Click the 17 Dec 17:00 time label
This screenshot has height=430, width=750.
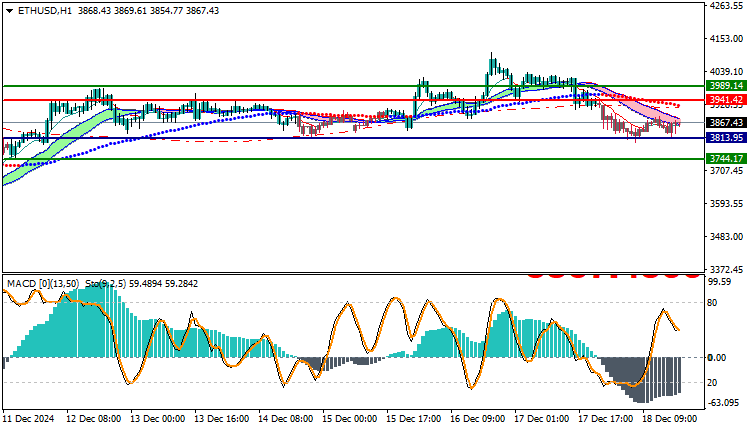[606, 419]
